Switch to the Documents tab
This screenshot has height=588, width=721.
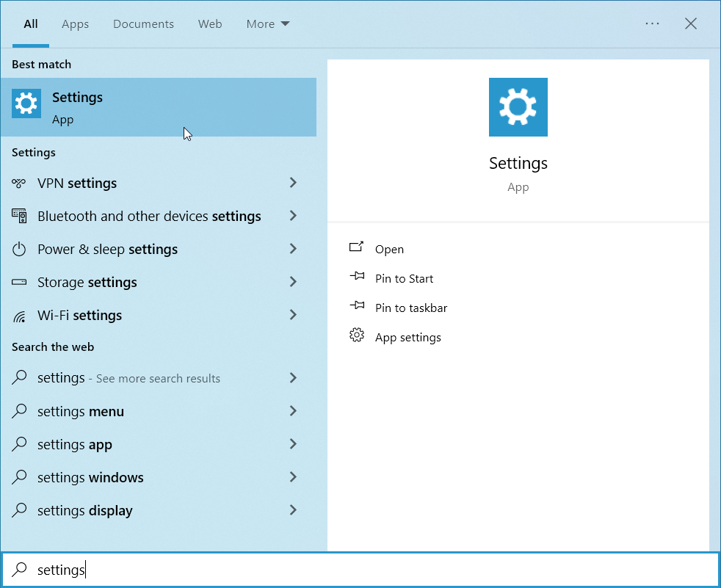point(143,24)
